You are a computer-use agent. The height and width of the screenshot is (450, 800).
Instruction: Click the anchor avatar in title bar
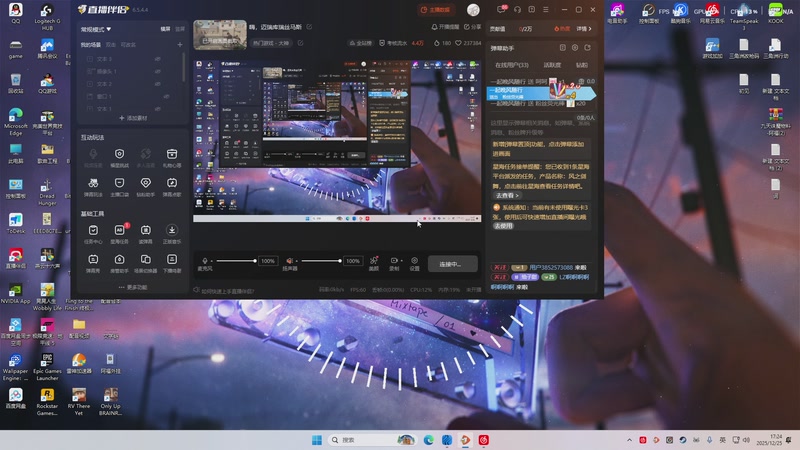[x=473, y=10]
